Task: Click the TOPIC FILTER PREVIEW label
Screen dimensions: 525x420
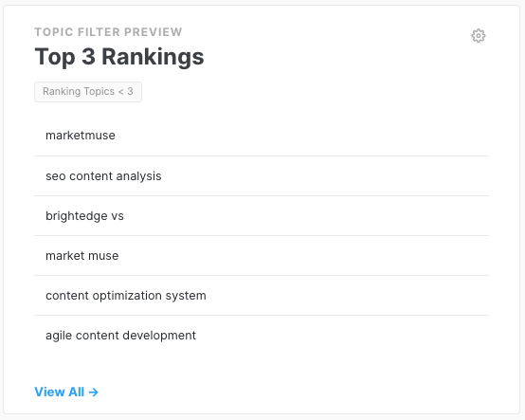Action: pos(108,32)
